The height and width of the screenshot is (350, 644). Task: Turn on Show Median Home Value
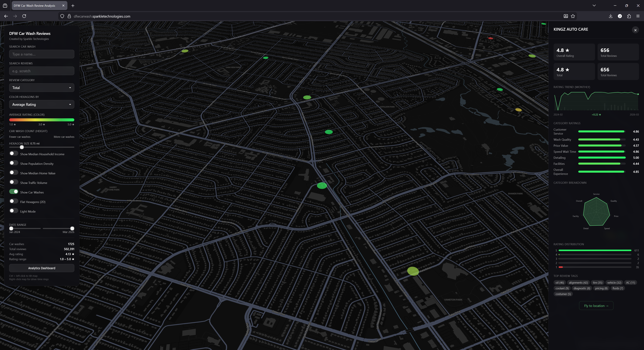pos(14,173)
